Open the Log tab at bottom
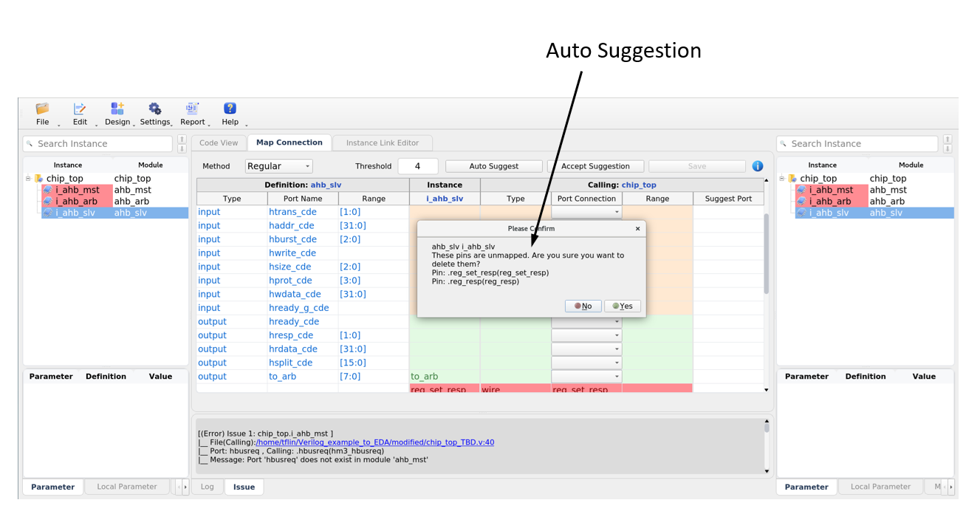The height and width of the screenshot is (514, 980). click(x=207, y=486)
